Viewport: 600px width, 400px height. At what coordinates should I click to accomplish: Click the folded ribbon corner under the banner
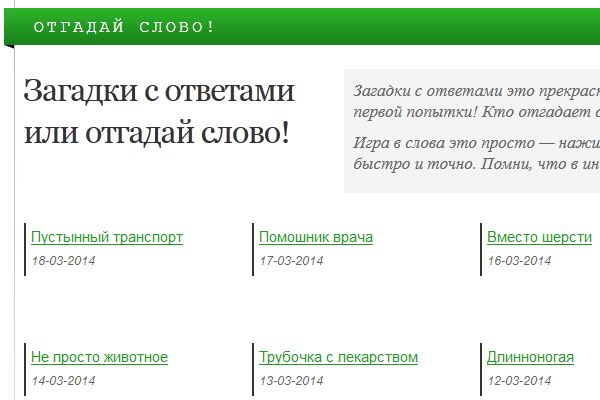(9, 46)
